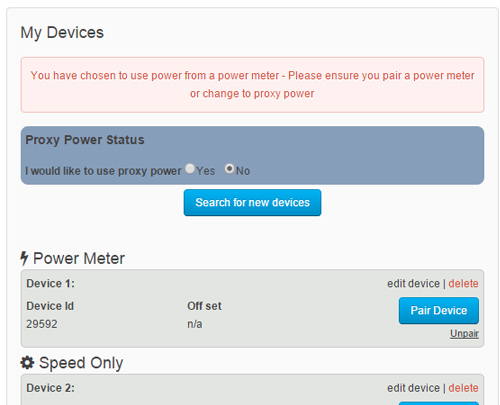Select No for proxy power
This screenshot has width=500, height=405.
click(x=229, y=169)
